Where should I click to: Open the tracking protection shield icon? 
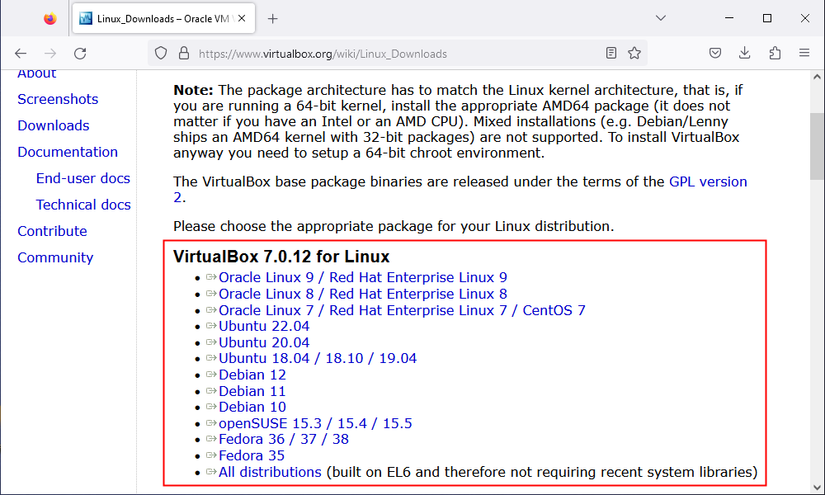point(160,53)
